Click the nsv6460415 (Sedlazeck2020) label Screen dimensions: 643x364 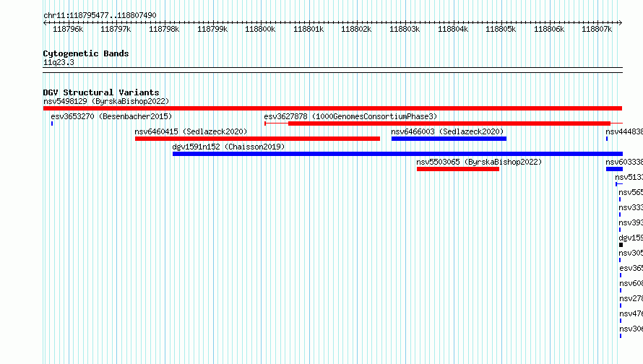coord(191,131)
